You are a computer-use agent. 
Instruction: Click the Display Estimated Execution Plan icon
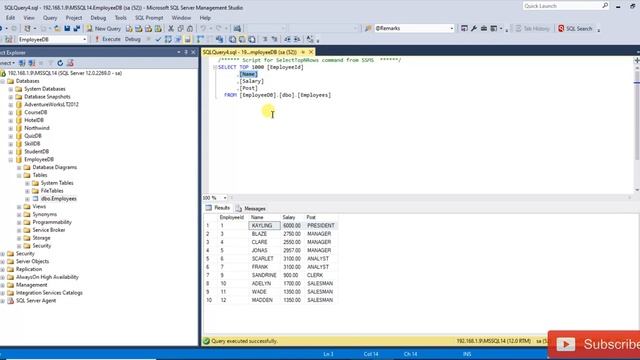pyautogui.click(x=168, y=39)
